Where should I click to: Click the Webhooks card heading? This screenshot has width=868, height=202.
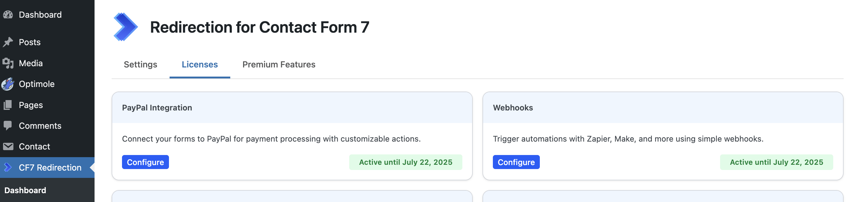point(512,108)
